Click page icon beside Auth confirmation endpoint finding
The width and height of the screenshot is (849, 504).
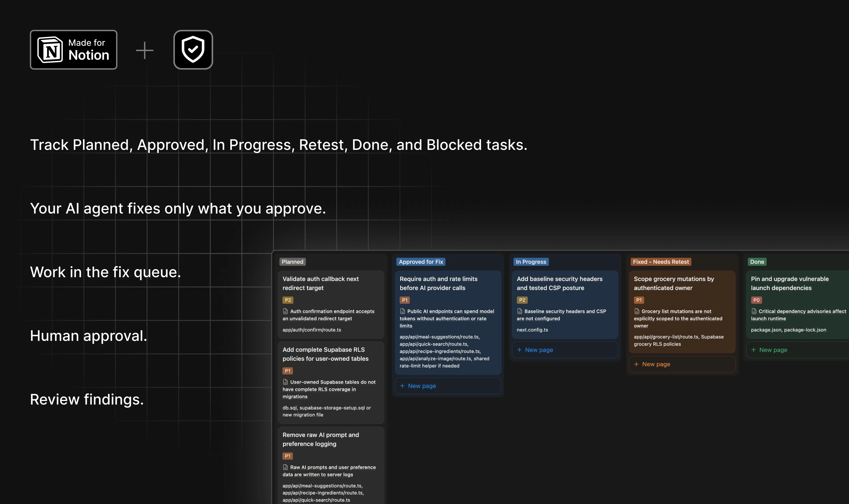286,311
